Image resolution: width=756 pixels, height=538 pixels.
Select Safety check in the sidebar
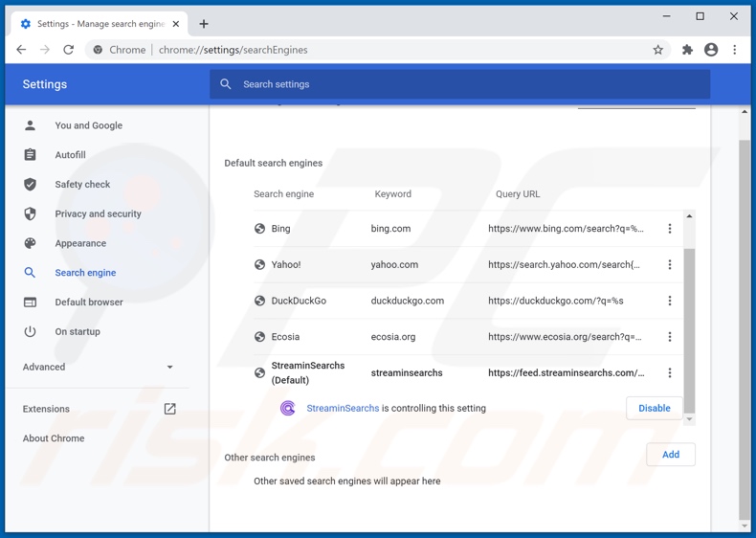(x=82, y=184)
